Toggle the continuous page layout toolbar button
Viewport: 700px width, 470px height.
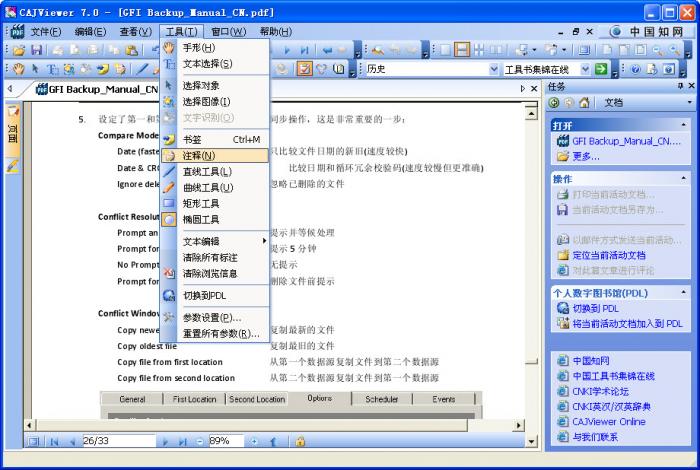(x=462, y=50)
